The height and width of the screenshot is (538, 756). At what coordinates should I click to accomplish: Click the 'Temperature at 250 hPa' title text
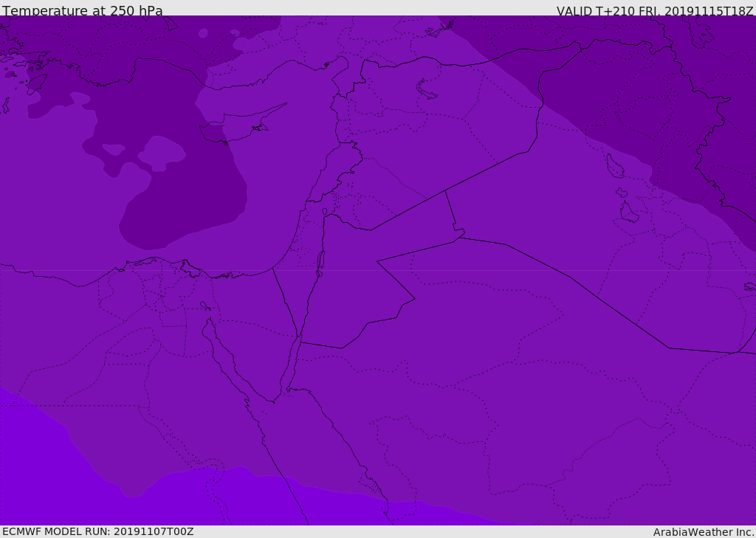point(83,10)
